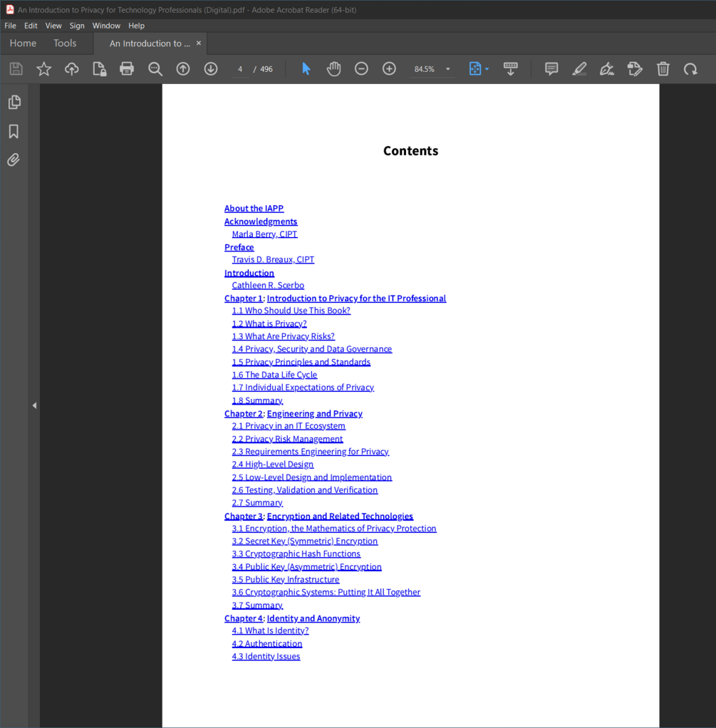
Task: Open Cathleen R. Scerbo link
Action: point(268,285)
